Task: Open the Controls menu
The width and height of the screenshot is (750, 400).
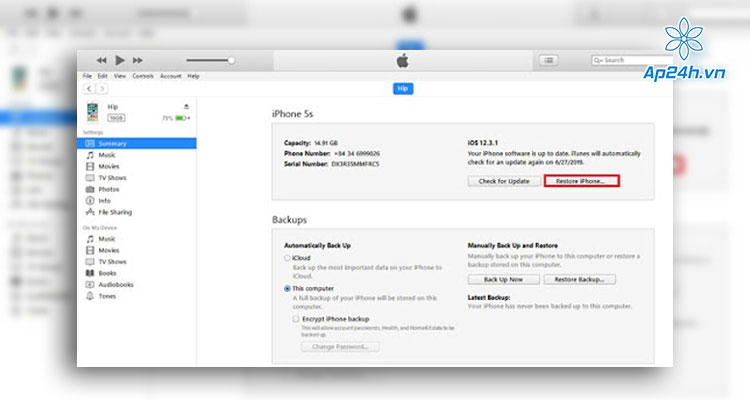Action: coord(143,76)
